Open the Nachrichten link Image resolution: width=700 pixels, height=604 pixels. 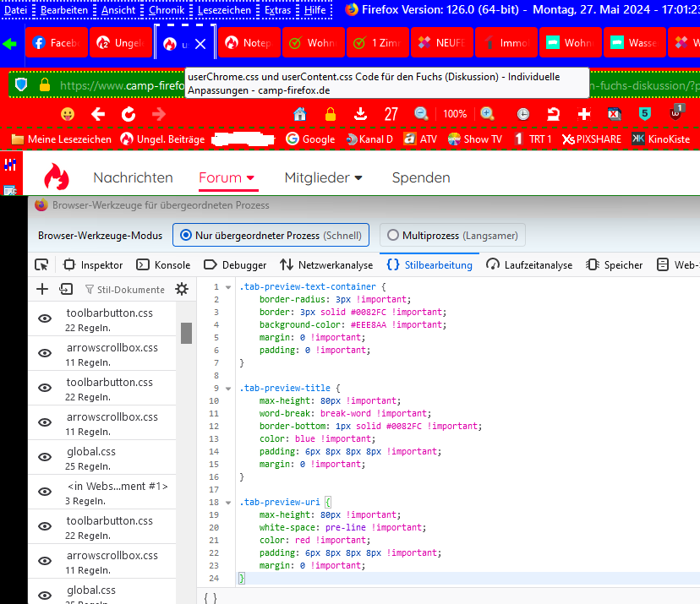pyautogui.click(x=133, y=177)
